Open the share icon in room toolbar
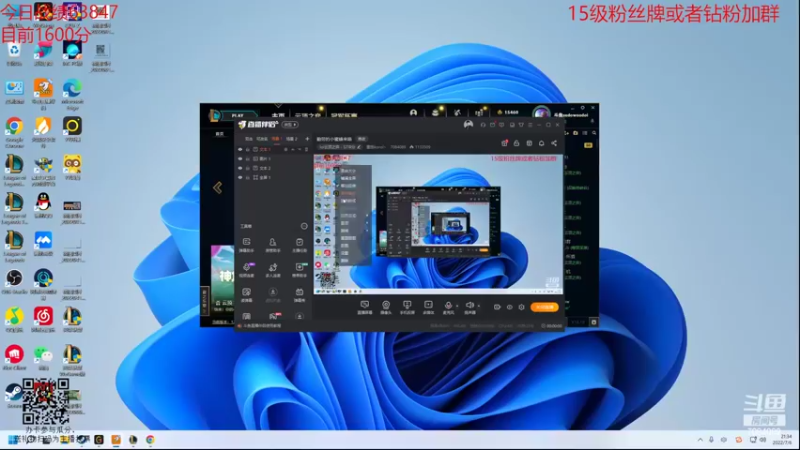This screenshot has height=450, width=800. pos(554,143)
